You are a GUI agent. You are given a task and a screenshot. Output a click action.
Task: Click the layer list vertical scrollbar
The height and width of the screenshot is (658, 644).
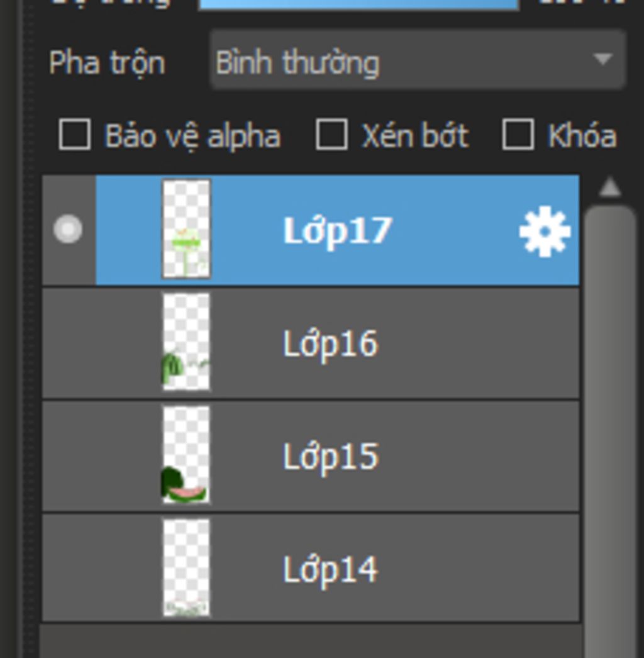click(x=611, y=432)
